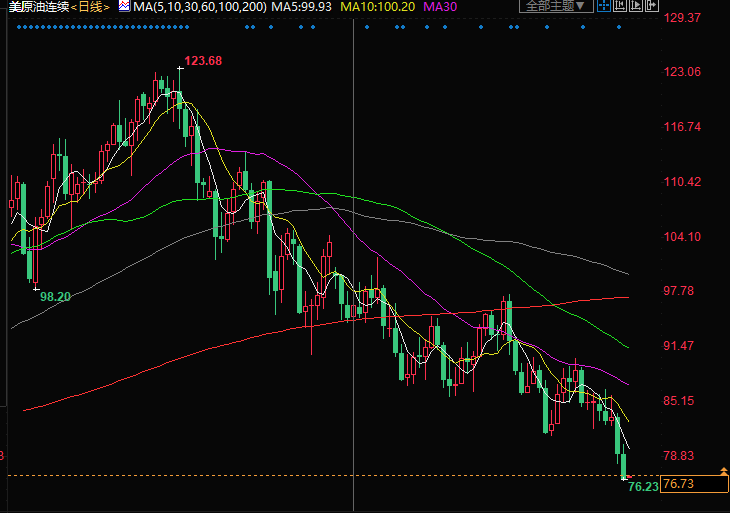Click the small indicator icon before MA(5,10,30,60,100,200)
This screenshot has width=730, height=513.
click(124, 7)
